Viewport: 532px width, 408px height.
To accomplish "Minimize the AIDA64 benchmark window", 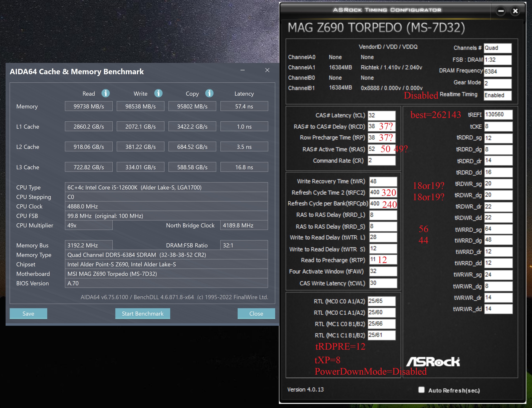I will tap(242, 70).
